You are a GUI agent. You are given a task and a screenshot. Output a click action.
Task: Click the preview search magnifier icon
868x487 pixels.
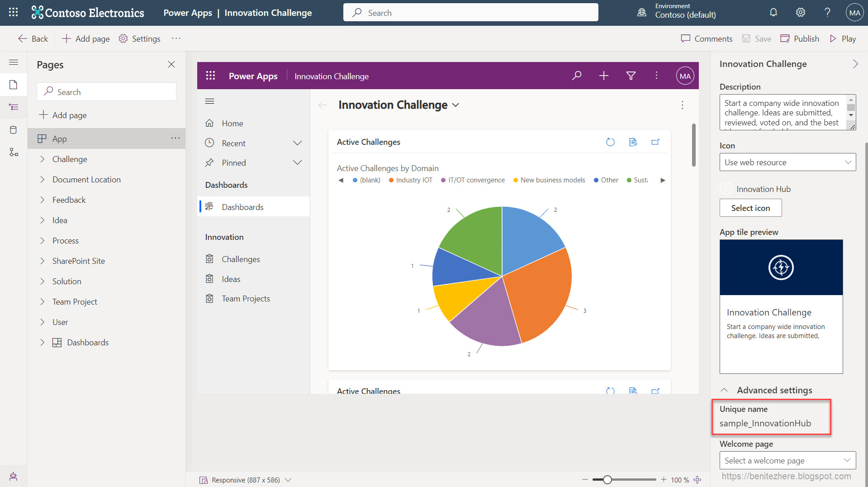(577, 76)
